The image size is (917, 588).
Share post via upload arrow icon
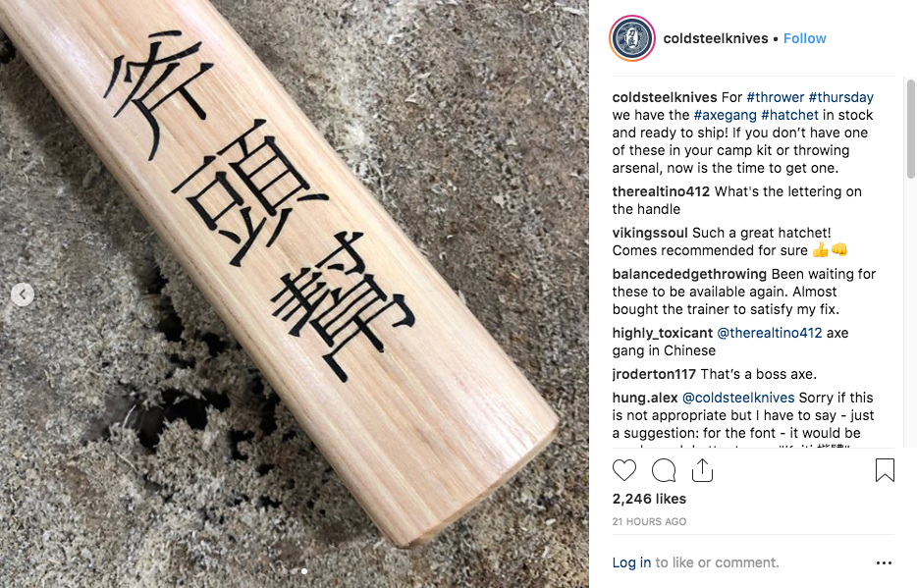(702, 470)
